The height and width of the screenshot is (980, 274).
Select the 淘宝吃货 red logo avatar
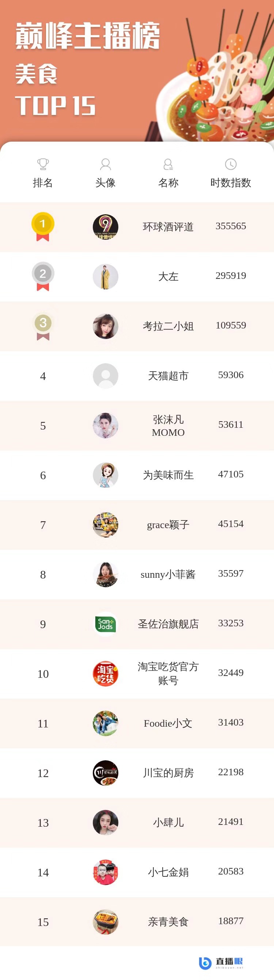coord(106,674)
